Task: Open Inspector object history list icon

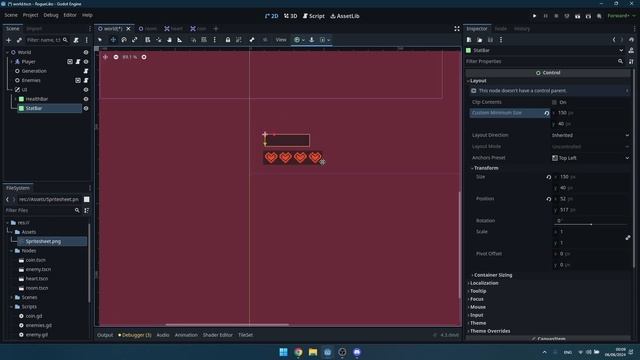Action: click(631, 40)
